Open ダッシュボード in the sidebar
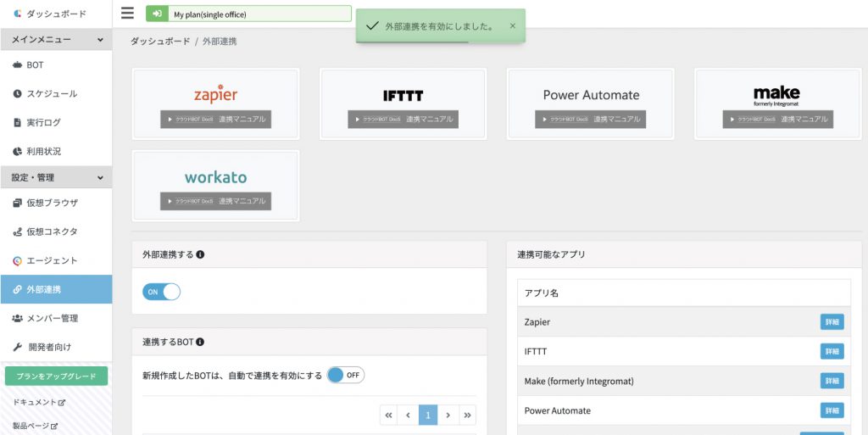 tap(56, 14)
